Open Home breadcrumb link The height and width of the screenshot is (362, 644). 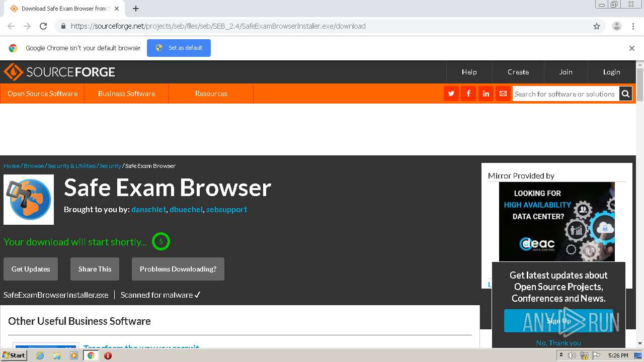coord(12,166)
